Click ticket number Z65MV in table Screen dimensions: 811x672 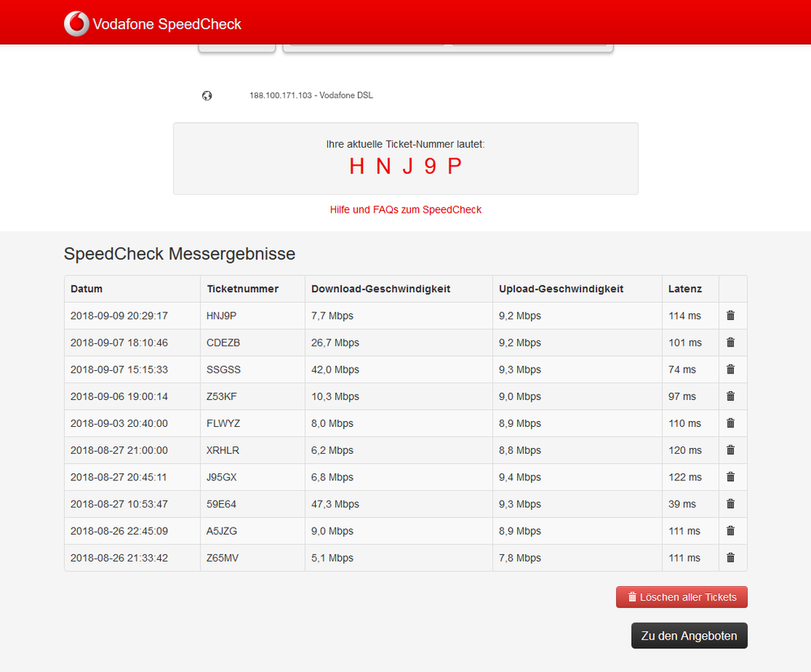222,558
